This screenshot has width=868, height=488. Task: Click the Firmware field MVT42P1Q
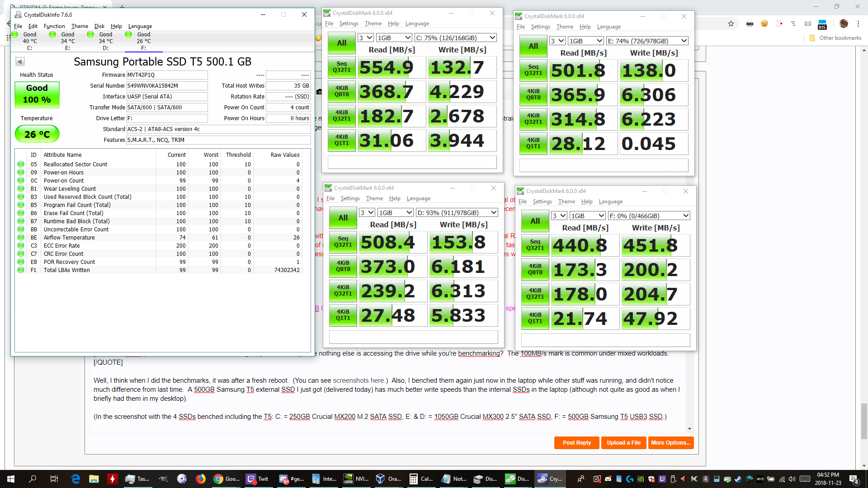167,75
